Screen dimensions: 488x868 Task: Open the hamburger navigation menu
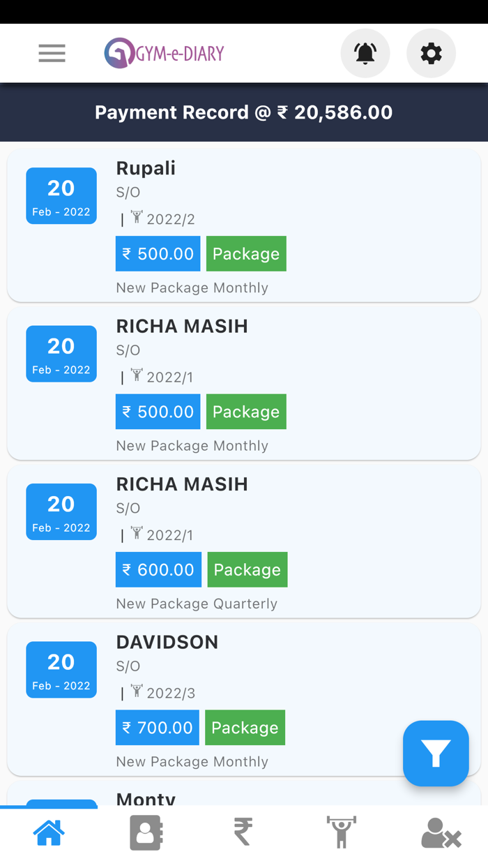(x=52, y=53)
